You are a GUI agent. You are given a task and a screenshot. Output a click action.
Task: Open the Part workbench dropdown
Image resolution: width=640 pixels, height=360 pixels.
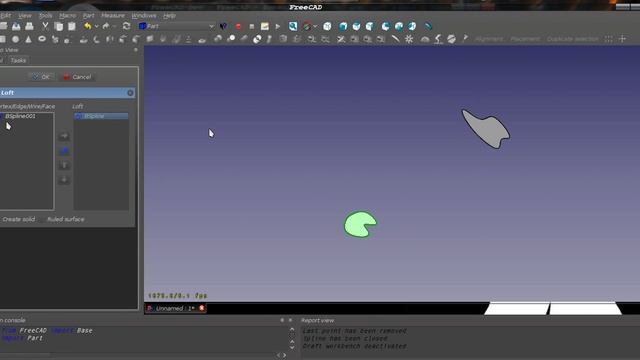coord(176,26)
